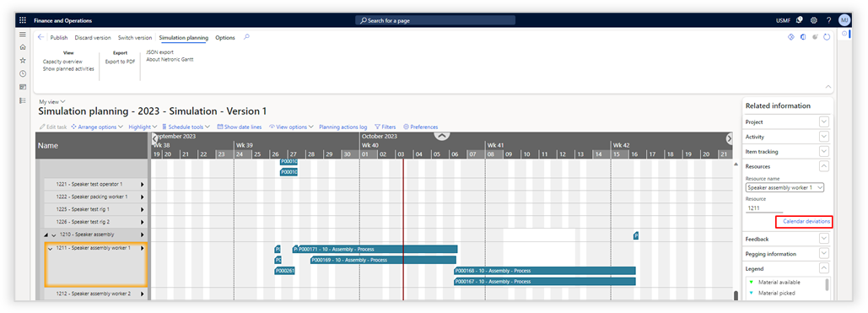Click the Refresh page icon
The height and width of the screenshot is (313, 868).
(827, 37)
